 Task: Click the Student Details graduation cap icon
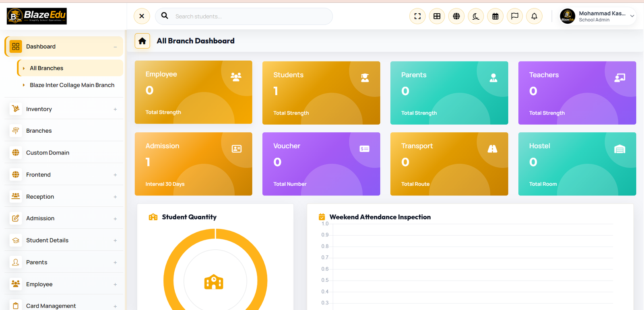point(16,240)
